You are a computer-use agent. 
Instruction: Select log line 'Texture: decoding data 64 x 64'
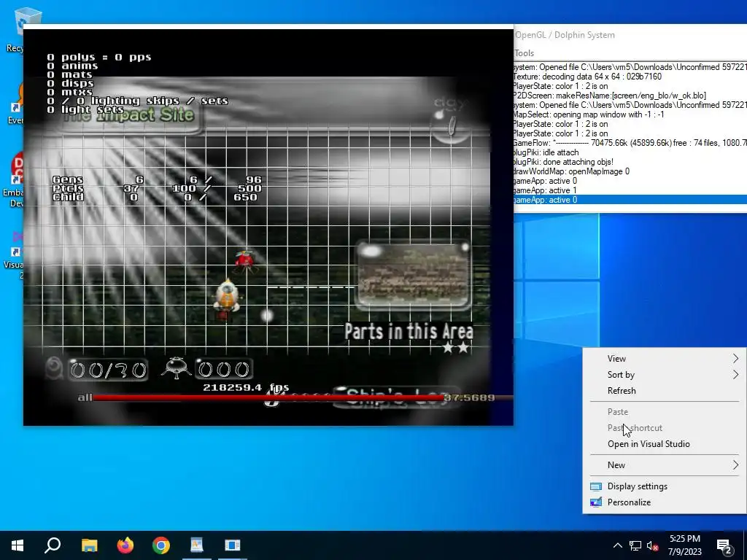tap(630, 77)
